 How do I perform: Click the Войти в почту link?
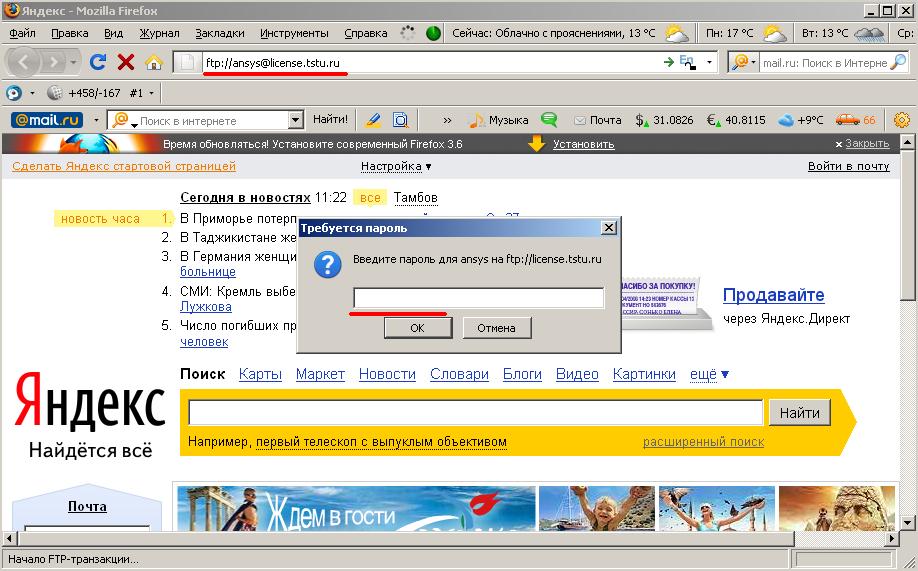pos(848,166)
